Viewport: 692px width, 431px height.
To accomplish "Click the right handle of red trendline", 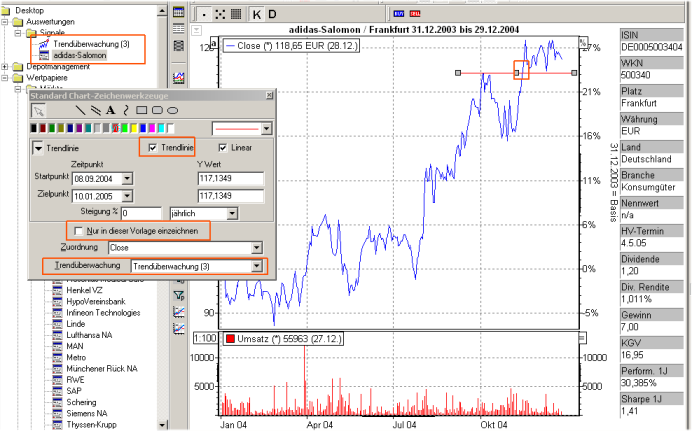I will click(x=574, y=73).
